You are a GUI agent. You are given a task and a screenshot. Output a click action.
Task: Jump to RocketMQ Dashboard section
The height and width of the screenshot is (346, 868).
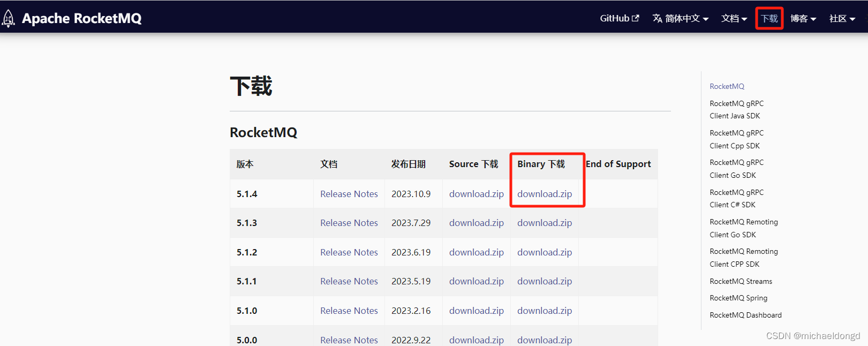pyautogui.click(x=745, y=315)
